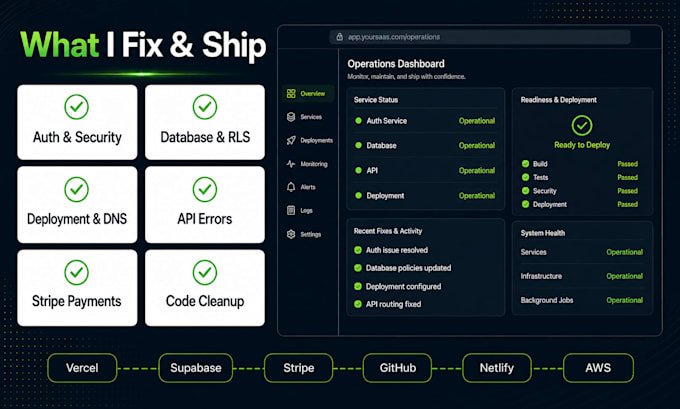The image size is (680, 409).
Task: Click Operational status for Auth Service
Action: [x=477, y=121]
